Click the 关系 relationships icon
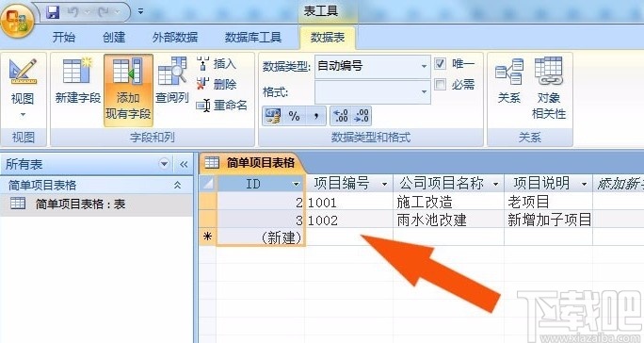The image size is (644, 343). pyautogui.click(x=509, y=72)
